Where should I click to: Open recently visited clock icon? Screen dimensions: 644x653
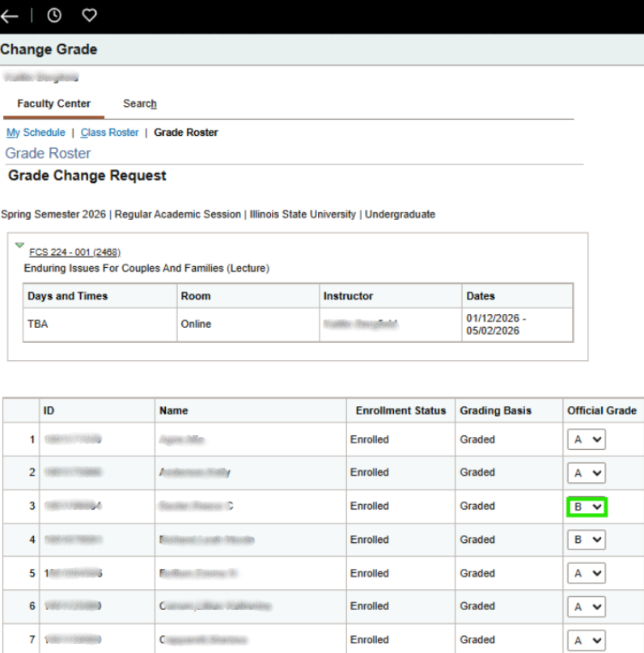pyautogui.click(x=54, y=15)
